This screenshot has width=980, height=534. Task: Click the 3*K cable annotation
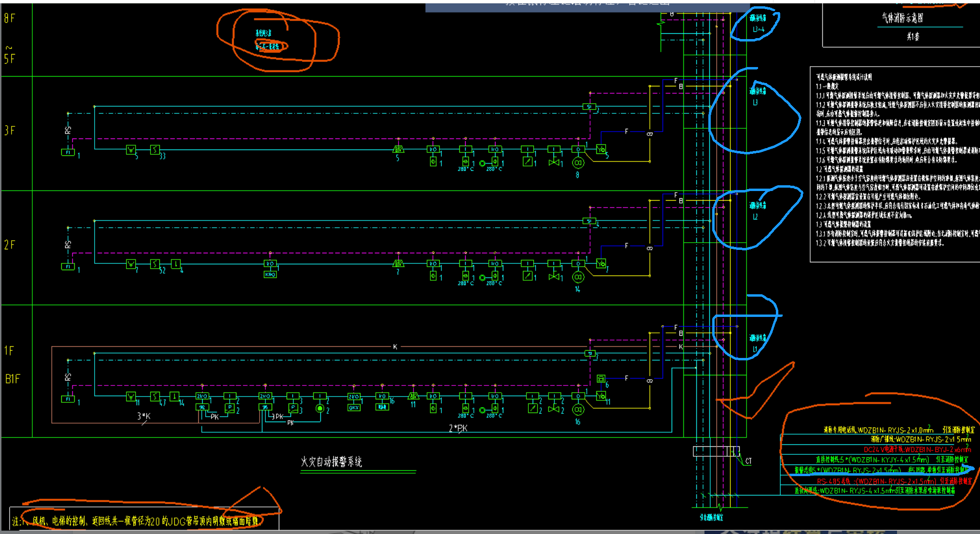tap(144, 416)
